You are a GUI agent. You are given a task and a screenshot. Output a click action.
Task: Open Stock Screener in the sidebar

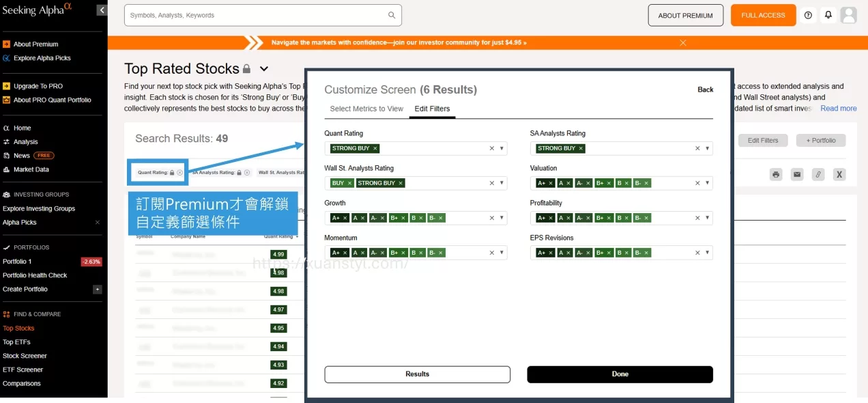[x=25, y=356]
